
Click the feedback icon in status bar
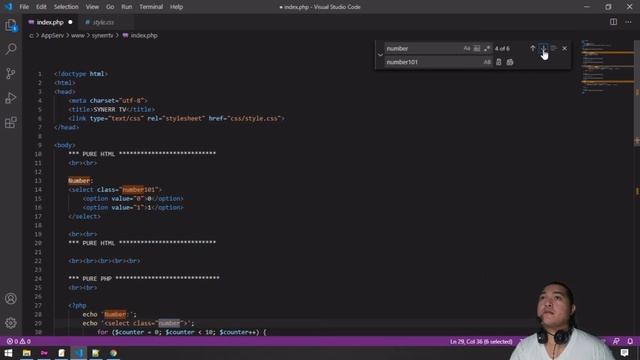click(616, 341)
